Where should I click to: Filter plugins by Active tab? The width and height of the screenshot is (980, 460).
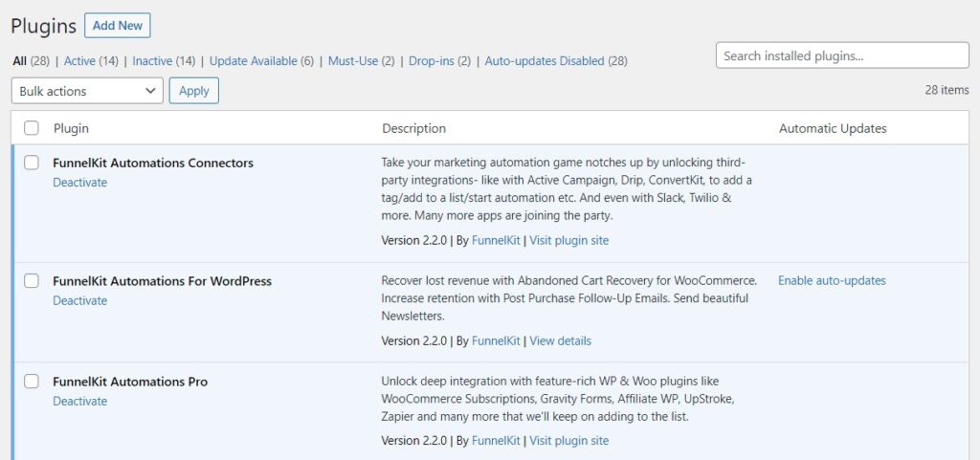pos(79,60)
